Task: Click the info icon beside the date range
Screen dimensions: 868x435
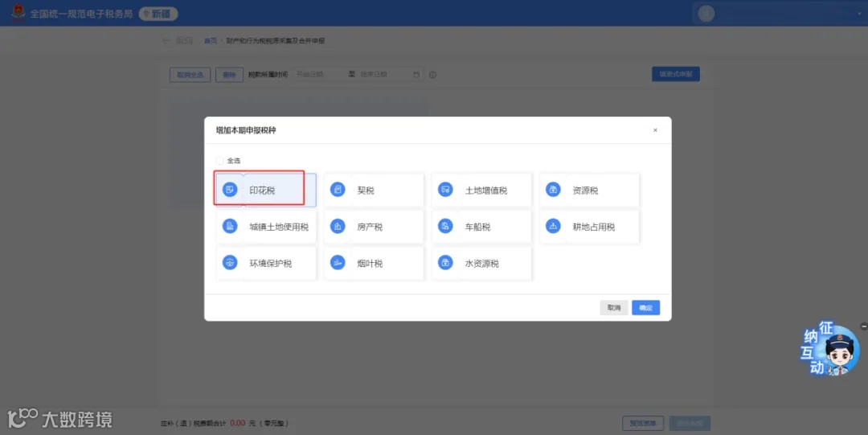Action: click(x=433, y=75)
